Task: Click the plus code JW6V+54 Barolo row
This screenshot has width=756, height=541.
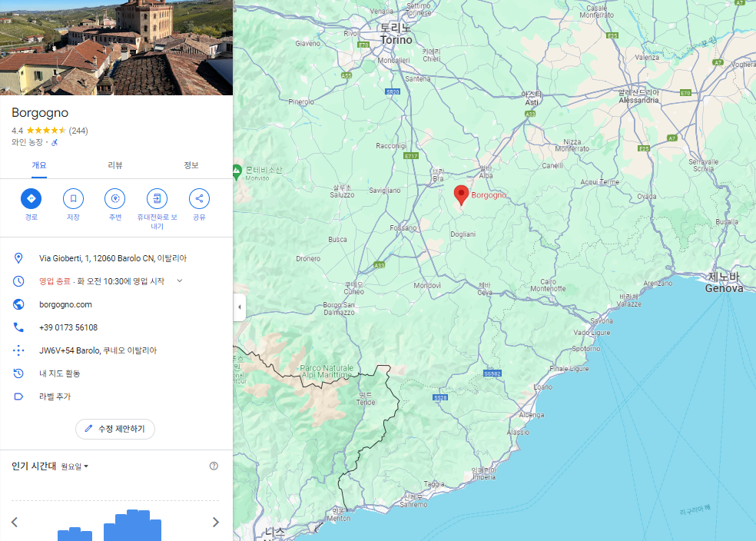Action: pos(116,350)
